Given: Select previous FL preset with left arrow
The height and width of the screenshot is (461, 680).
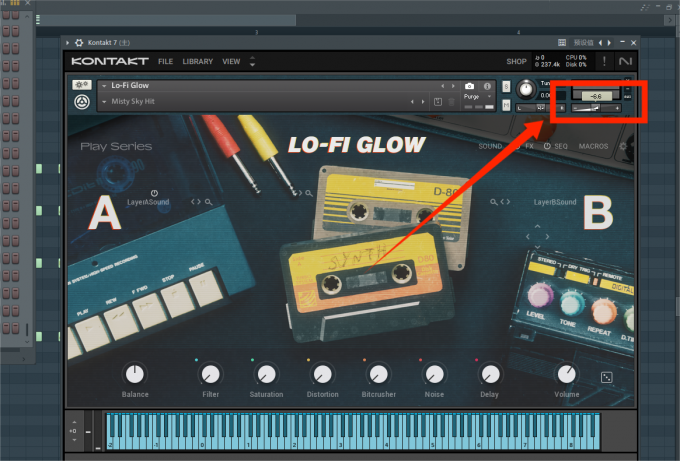Looking at the screenshot, I should pos(600,43).
